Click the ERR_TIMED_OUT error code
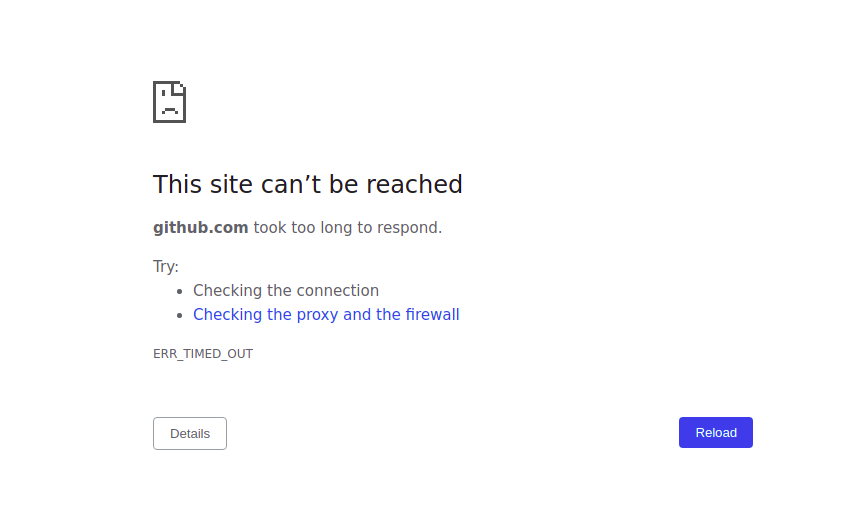 pos(203,354)
